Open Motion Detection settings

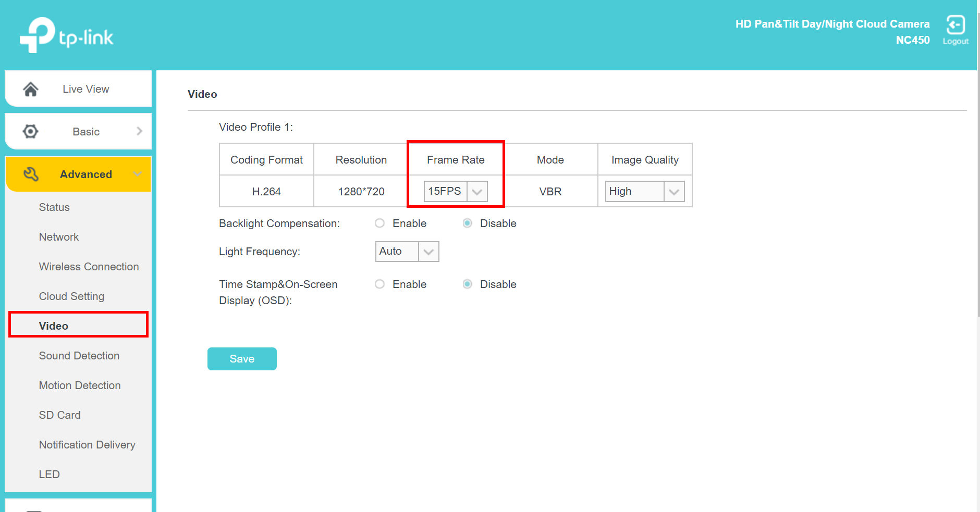(x=80, y=385)
